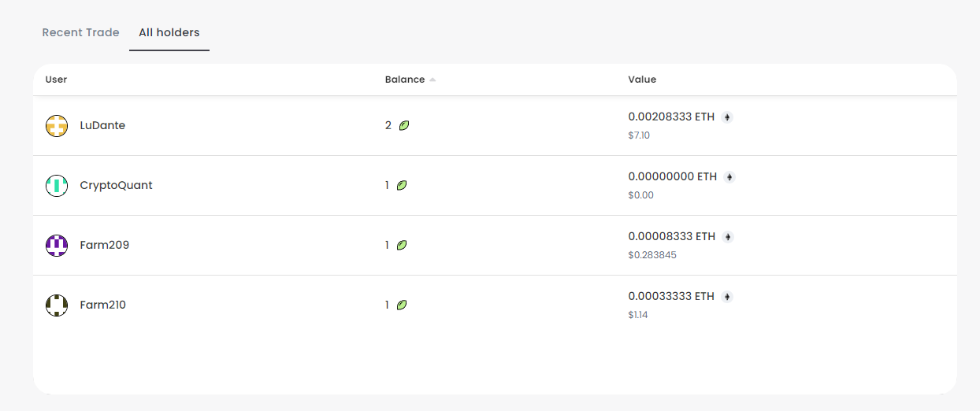This screenshot has width=980, height=411.
Task: Select the All holders tab
Action: 169,32
